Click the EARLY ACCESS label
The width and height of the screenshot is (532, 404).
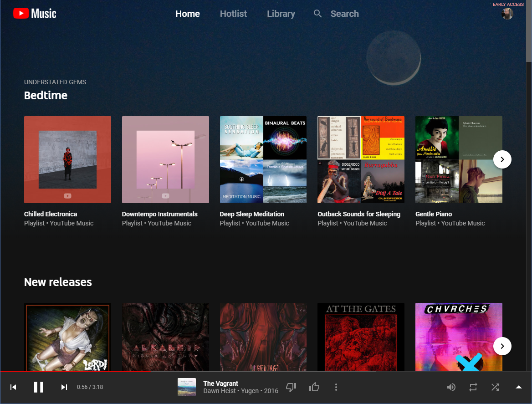[x=508, y=5]
